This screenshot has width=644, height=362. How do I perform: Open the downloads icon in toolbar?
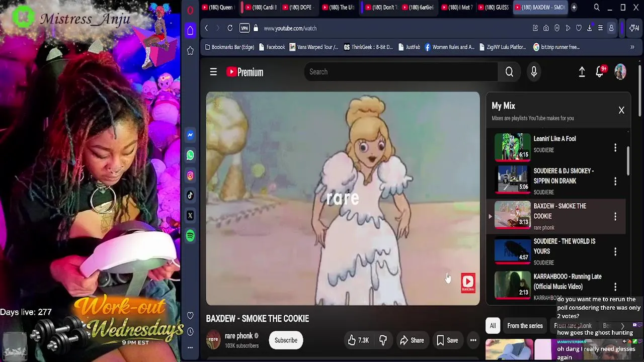coord(590,28)
